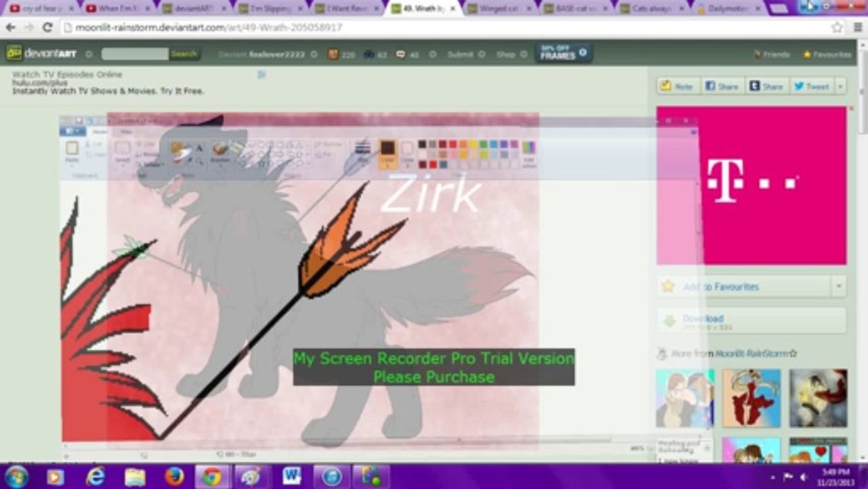The width and height of the screenshot is (868, 489).
Task: Click the volume speaker tray icon
Action: click(804, 477)
